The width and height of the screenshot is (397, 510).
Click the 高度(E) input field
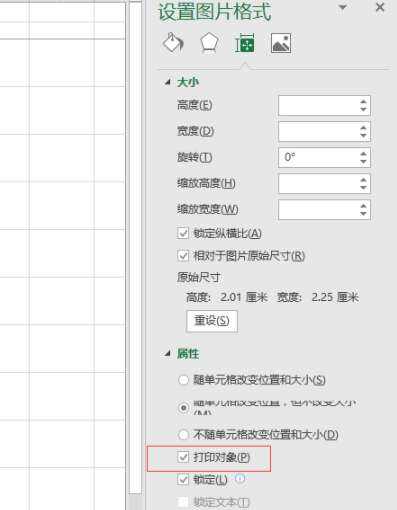[324, 106]
